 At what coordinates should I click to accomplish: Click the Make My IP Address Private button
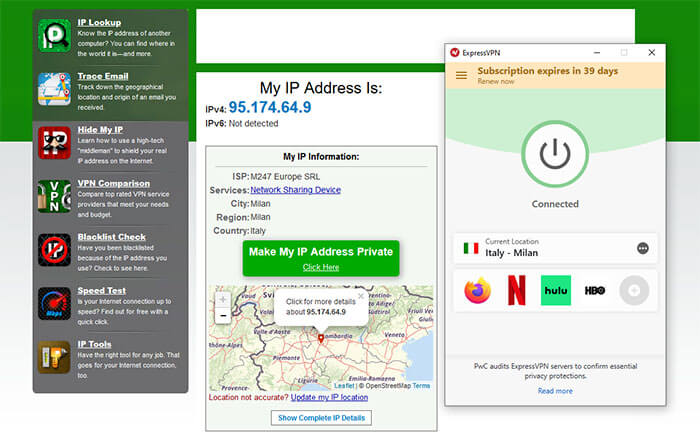pyautogui.click(x=321, y=258)
